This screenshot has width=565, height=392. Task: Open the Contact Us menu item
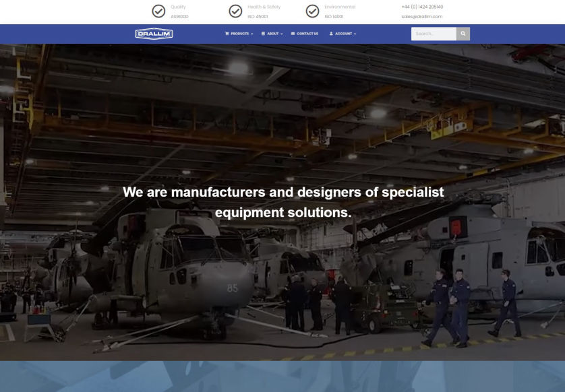[x=307, y=34]
